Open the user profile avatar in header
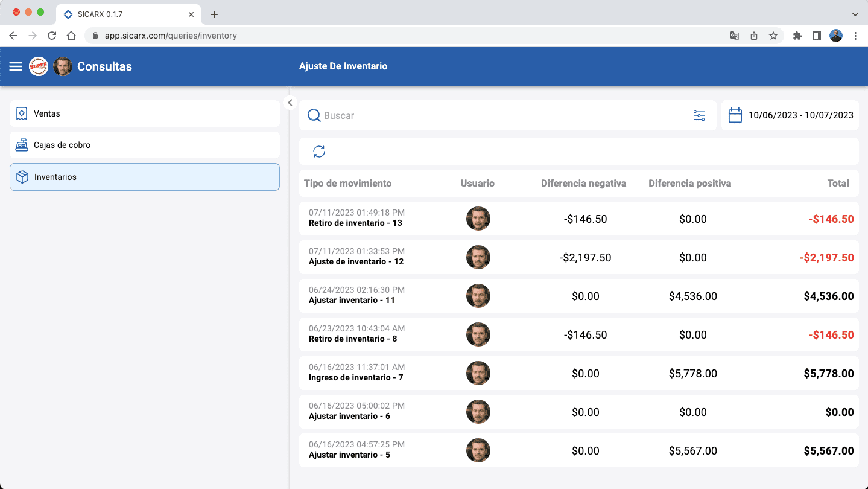 click(x=63, y=66)
